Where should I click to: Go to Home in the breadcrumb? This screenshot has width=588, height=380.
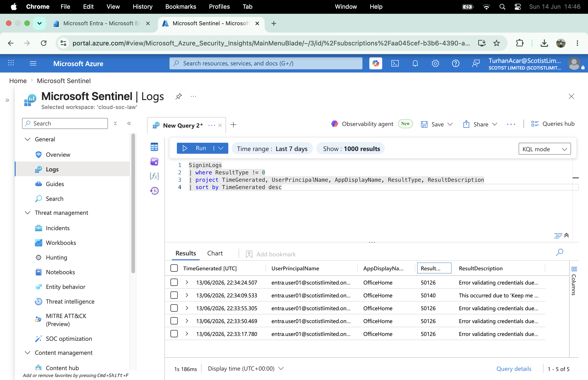click(x=18, y=81)
